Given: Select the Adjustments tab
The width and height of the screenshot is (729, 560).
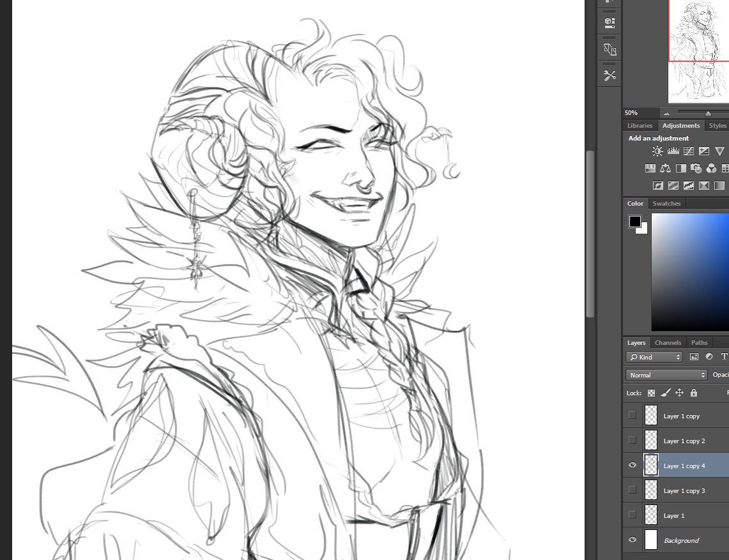Looking at the screenshot, I should (x=680, y=126).
